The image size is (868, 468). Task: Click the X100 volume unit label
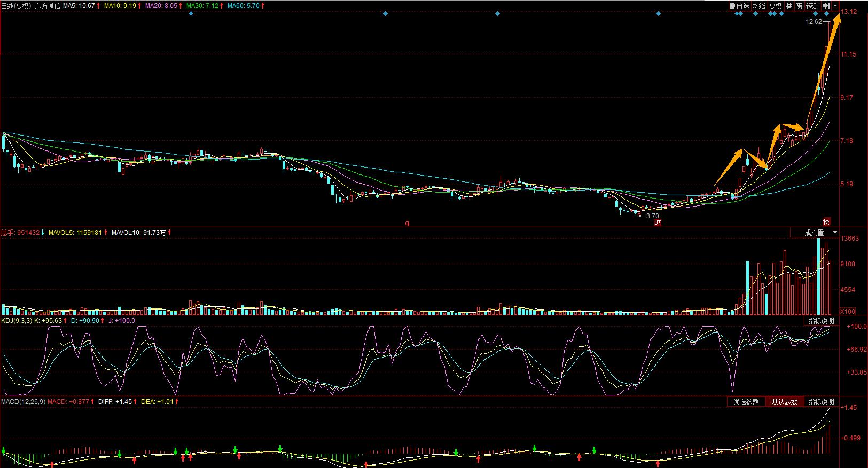pyautogui.click(x=848, y=311)
